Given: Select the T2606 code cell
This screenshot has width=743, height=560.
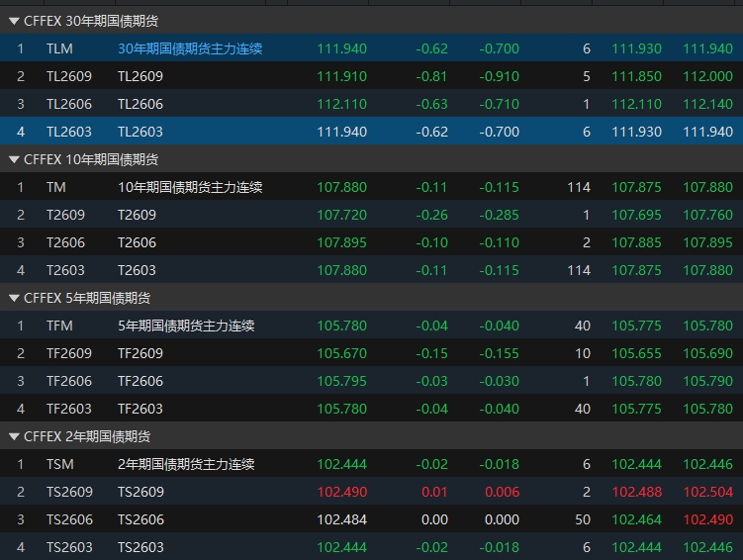Looking at the screenshot, I should [65, 242].
